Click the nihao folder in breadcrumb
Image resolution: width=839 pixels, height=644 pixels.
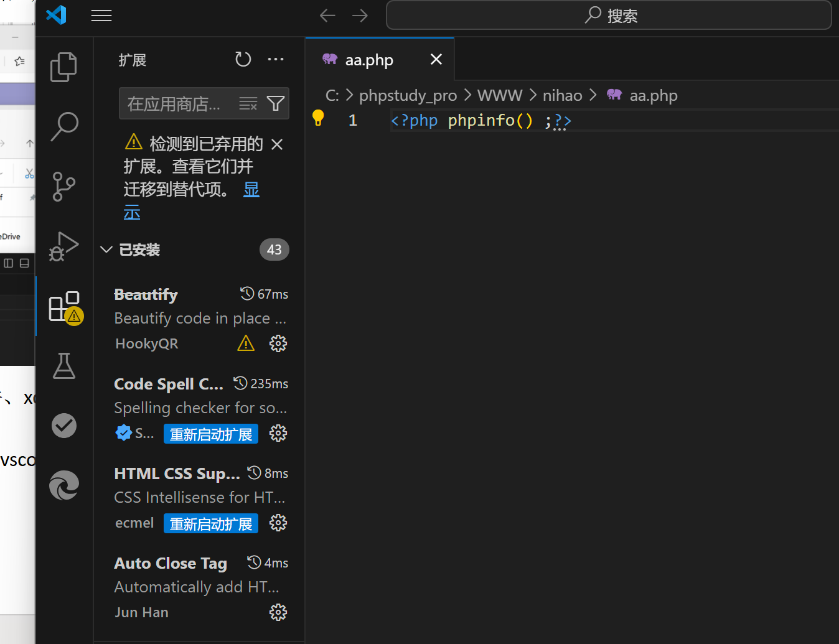point(562,95)
